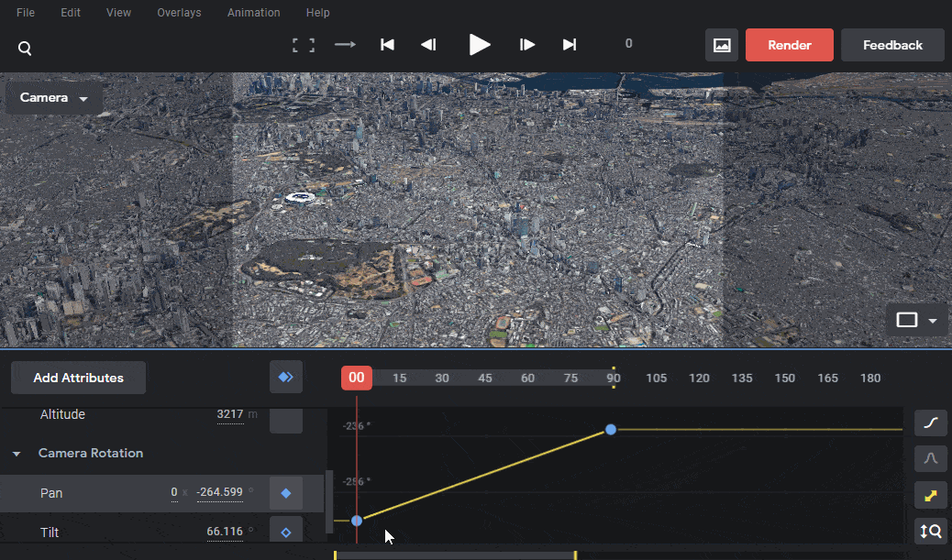Open the Animation menu
The image size is (952, 560).
254,12
